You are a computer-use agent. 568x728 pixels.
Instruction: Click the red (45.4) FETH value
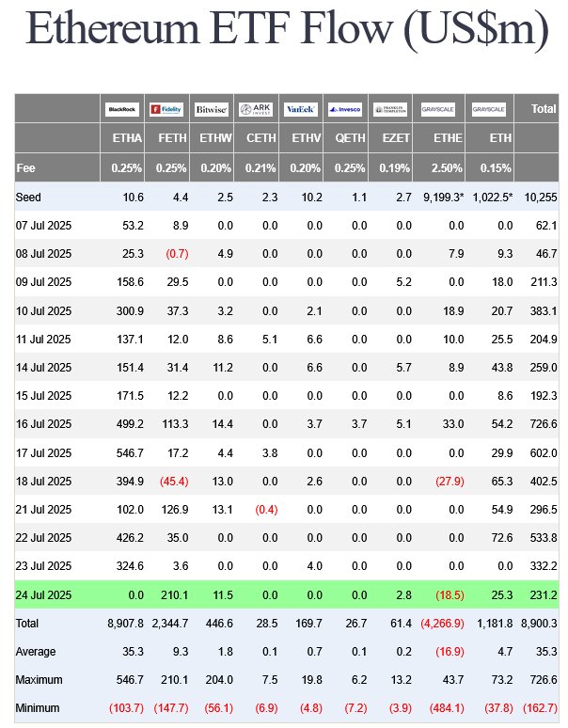pos(174,482)
